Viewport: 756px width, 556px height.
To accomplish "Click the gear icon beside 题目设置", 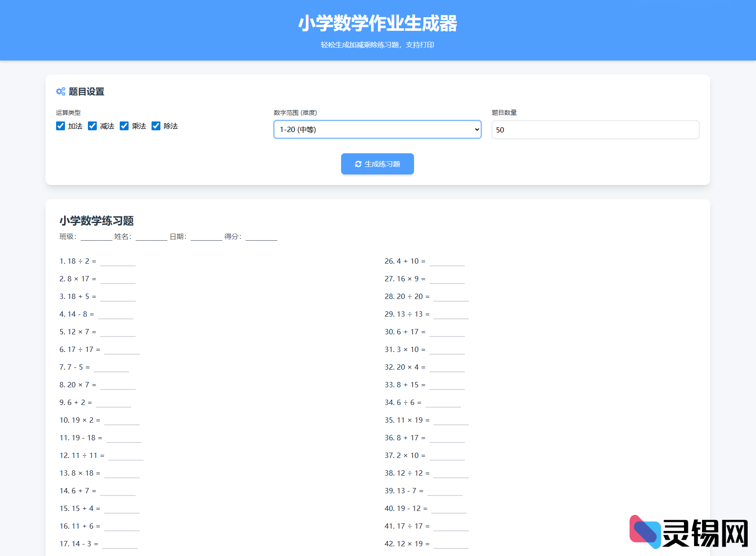I will 61,91.
